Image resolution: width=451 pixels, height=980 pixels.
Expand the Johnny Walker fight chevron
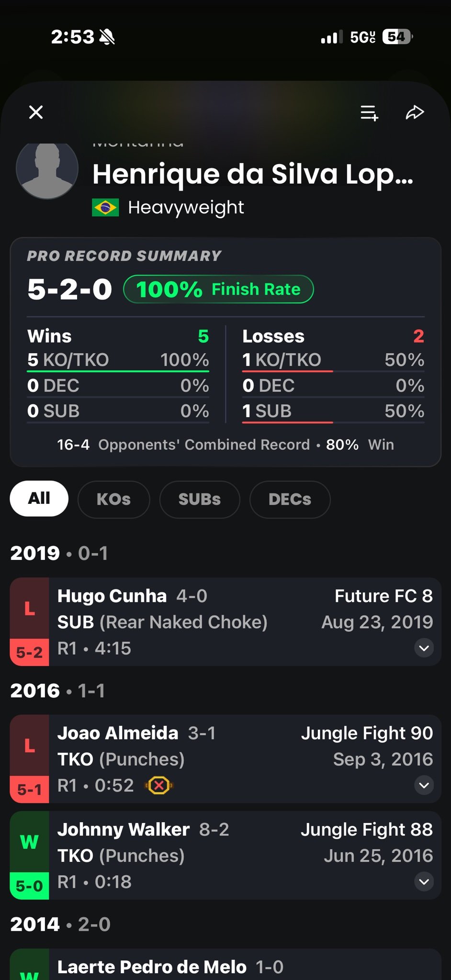click(424, 881)
